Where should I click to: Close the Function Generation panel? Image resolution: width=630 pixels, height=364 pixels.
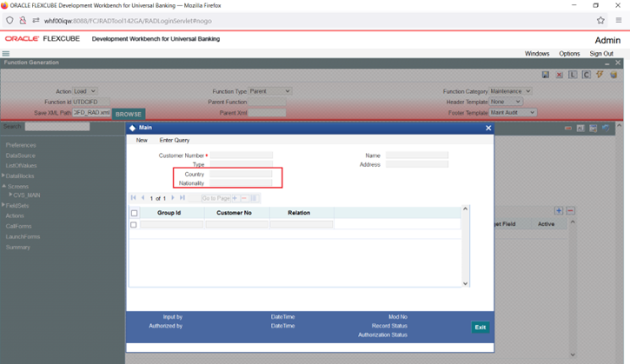pos(618,63)
